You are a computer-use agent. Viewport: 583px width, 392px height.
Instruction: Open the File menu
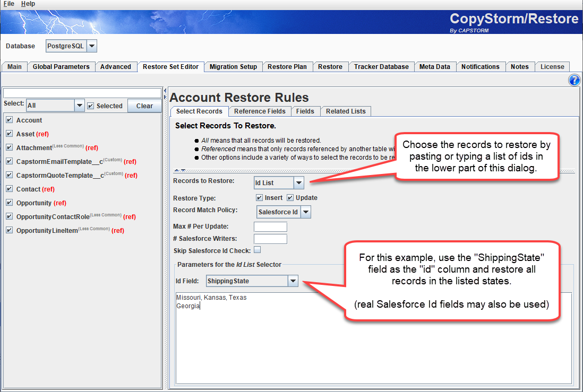click(9, 4)
